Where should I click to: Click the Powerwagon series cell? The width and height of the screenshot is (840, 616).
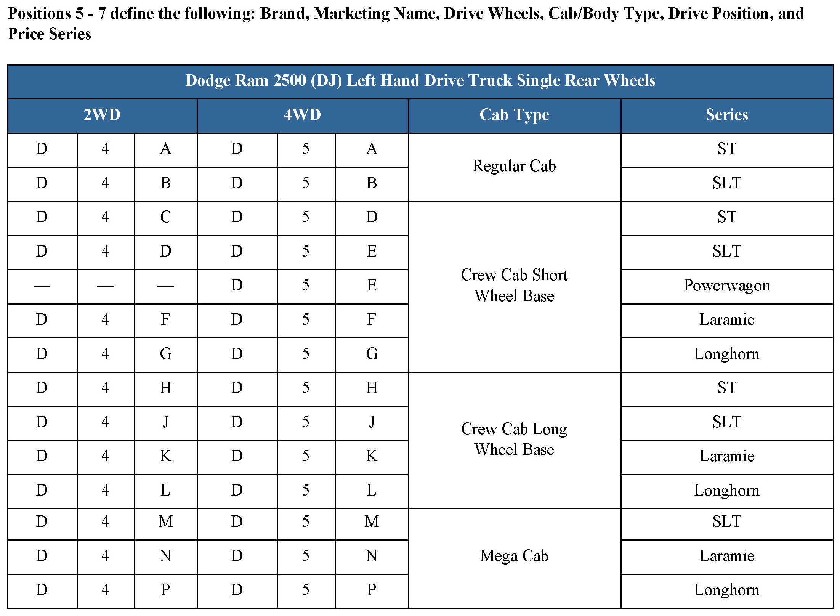click(726, 286)
